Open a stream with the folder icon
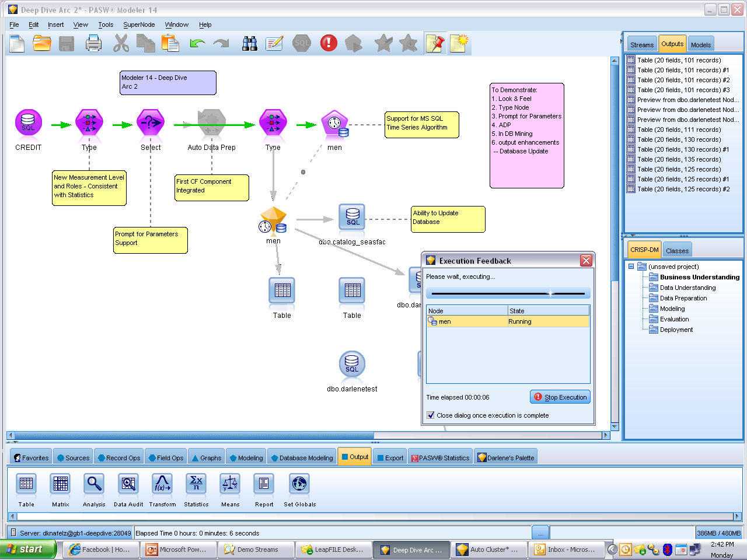Image resolution: width=747 pixels, height=560 pixels. (41, 43)
